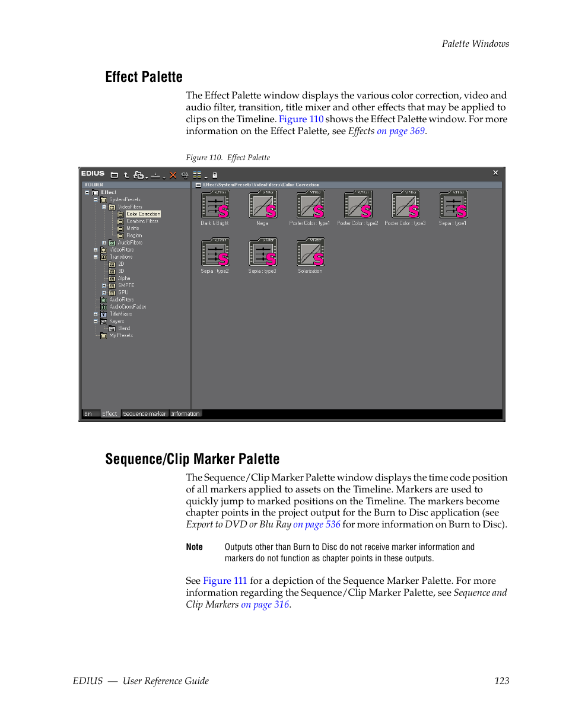The width and height of the screenshot is (566, 728).
Task: Select Poster Color : type3 preset
Action: (405, 208)
